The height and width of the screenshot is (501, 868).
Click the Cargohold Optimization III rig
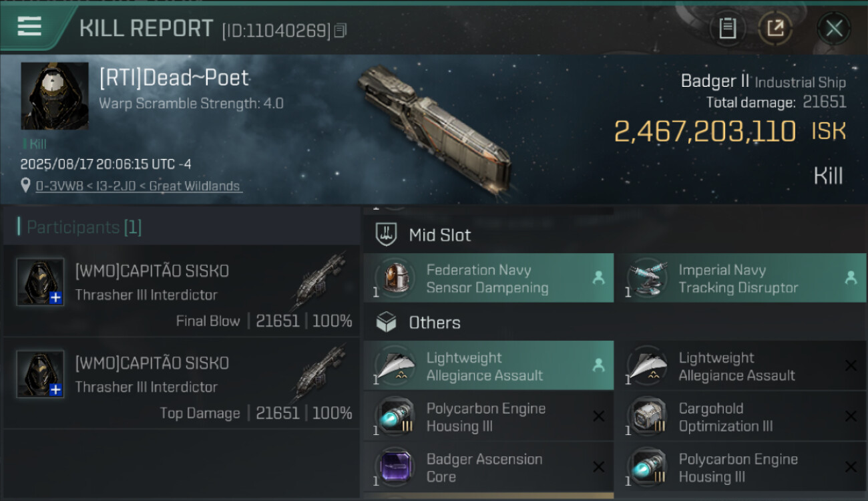(x=740, y=417)
